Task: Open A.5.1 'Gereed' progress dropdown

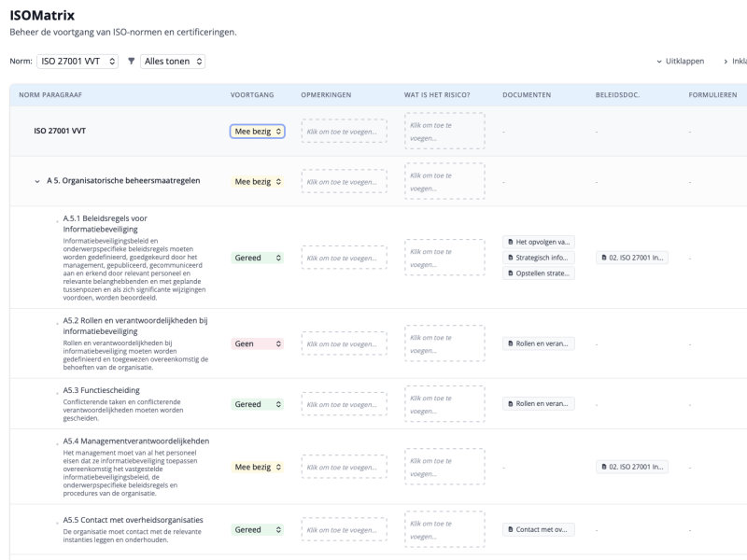Action: pos(257,258)
